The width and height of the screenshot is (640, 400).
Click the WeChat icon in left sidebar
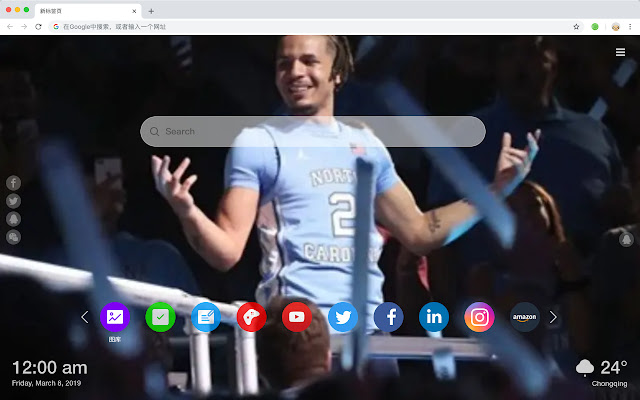pos(13,237)
